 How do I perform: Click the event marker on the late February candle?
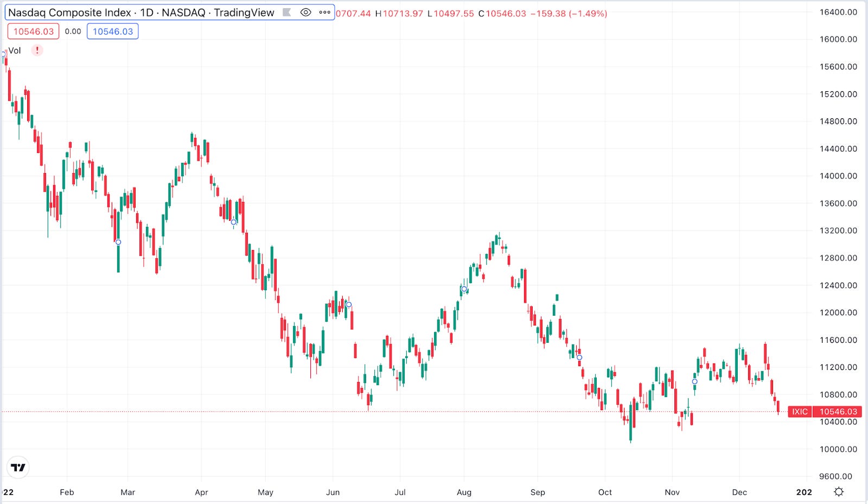(118, 242)
